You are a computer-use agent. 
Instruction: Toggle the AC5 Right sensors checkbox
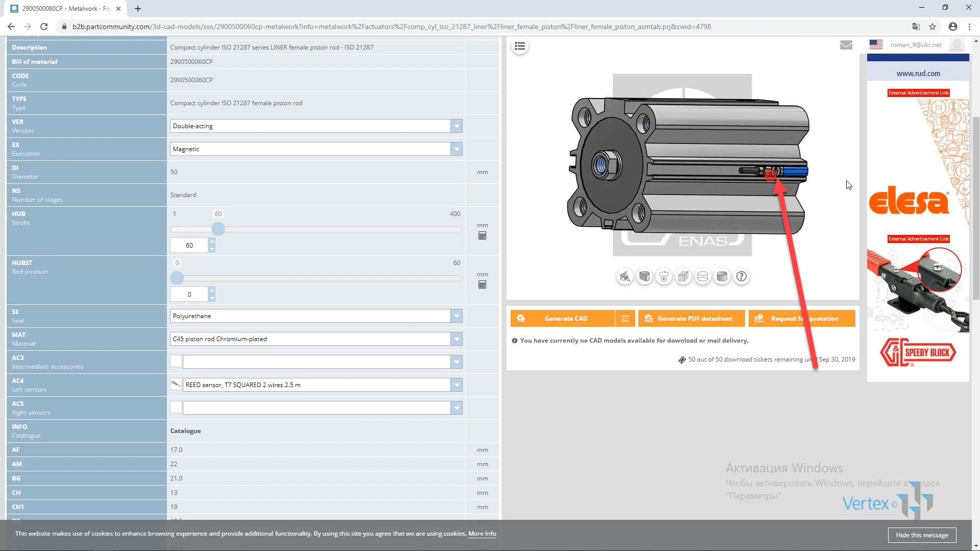pyautogui.click(x=176, y=408)
